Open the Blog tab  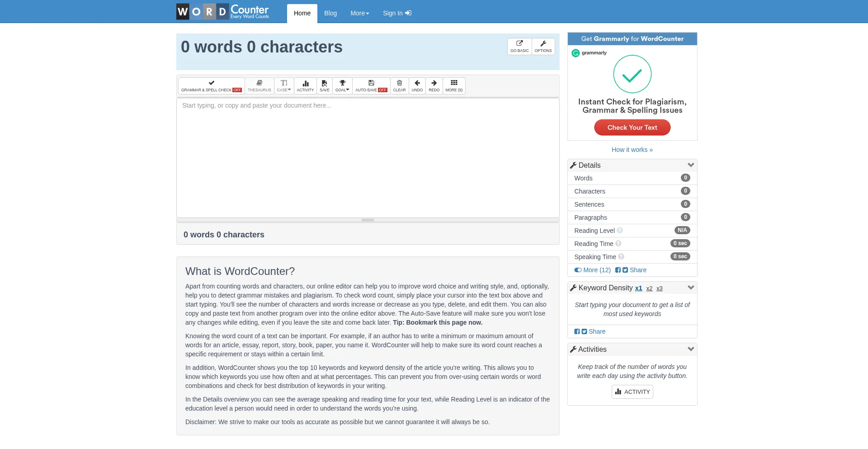(x=330, y=13)
